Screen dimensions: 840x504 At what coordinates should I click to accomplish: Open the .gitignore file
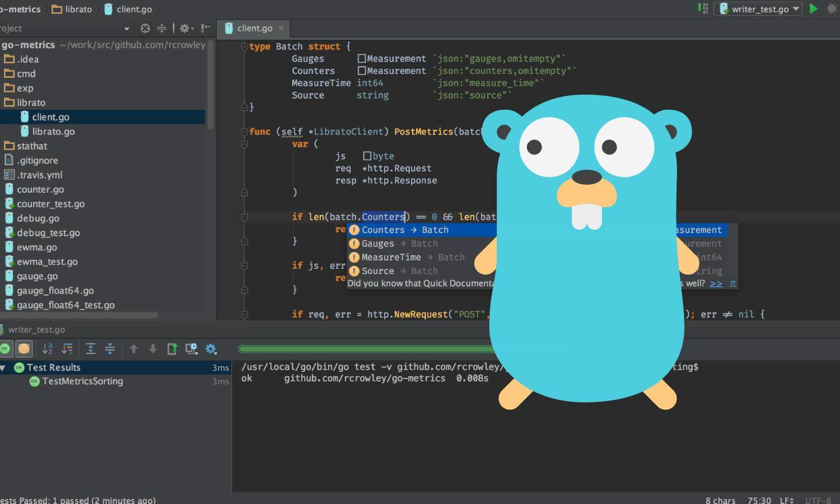coord(31,161)
